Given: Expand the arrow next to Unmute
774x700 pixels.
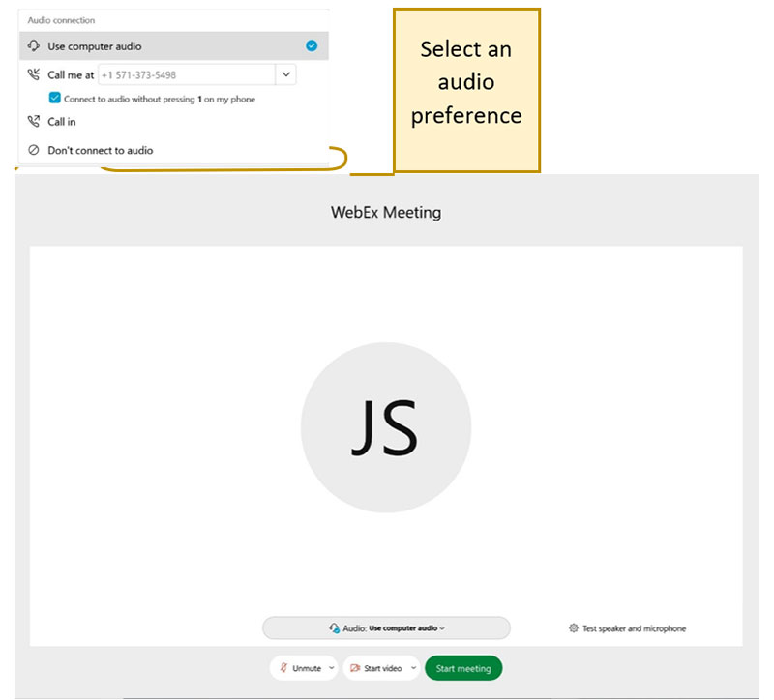Looking at the screenshot, I should coord(332,668).
